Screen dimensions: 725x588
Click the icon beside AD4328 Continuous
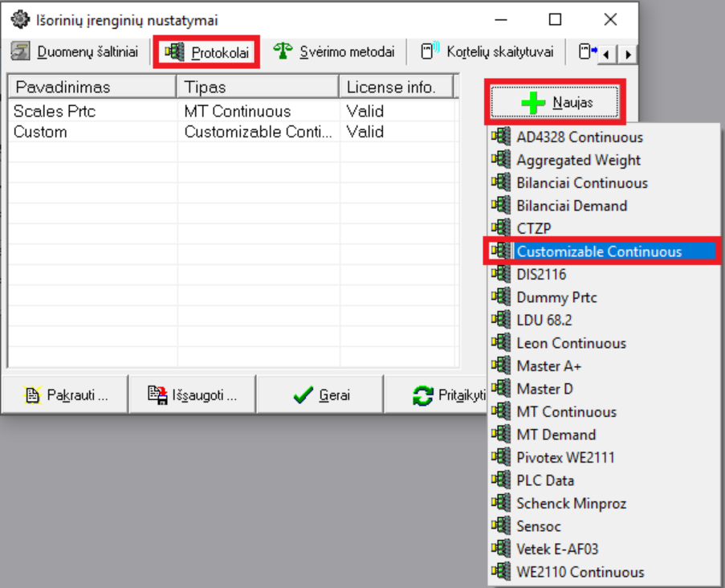coord(502,137)
